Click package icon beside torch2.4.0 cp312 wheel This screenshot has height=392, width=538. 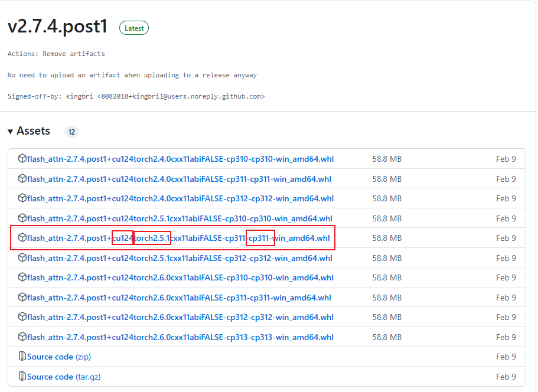tap(22, 198)
